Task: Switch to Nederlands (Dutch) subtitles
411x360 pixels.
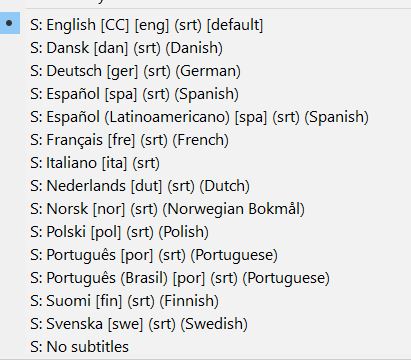Action: [205, 186]
